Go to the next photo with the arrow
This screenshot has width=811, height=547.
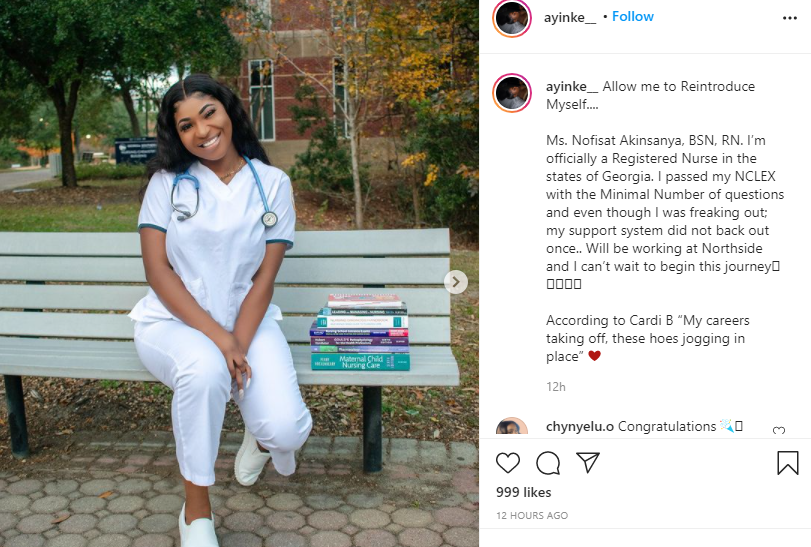456,282
